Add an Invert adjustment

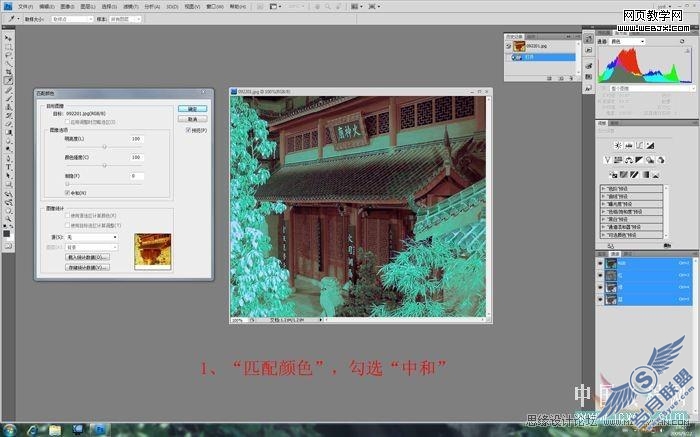613,175
